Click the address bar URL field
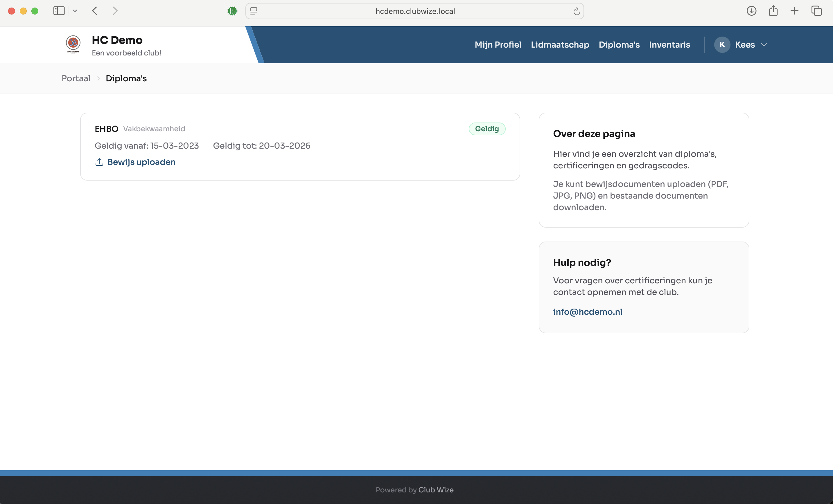Image resolution: width=833 pixels, height=504 pixels. coord(415,11)
